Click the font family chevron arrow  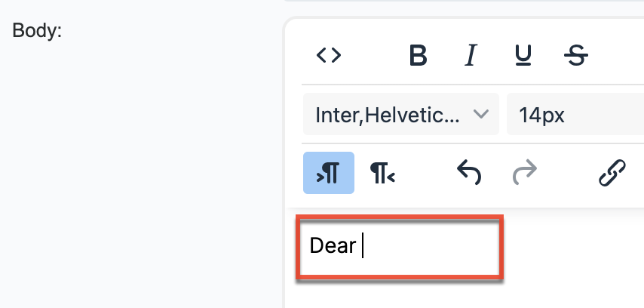pyautogui.click(x=480, y=115)
